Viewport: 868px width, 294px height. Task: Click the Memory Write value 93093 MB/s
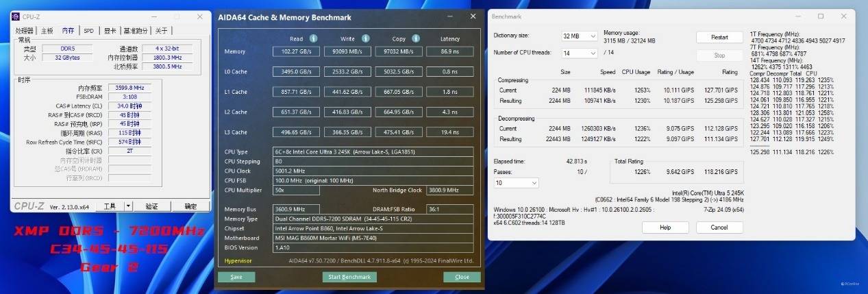(347, 51)
